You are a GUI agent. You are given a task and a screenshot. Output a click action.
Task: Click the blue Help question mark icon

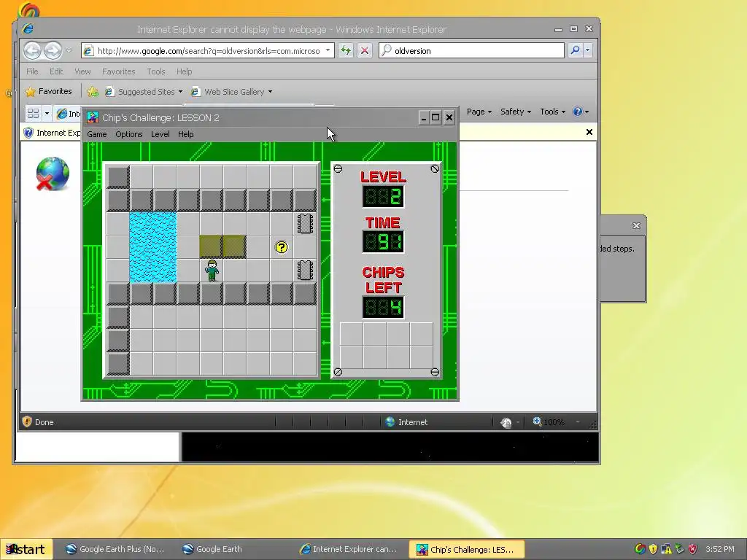578,112
